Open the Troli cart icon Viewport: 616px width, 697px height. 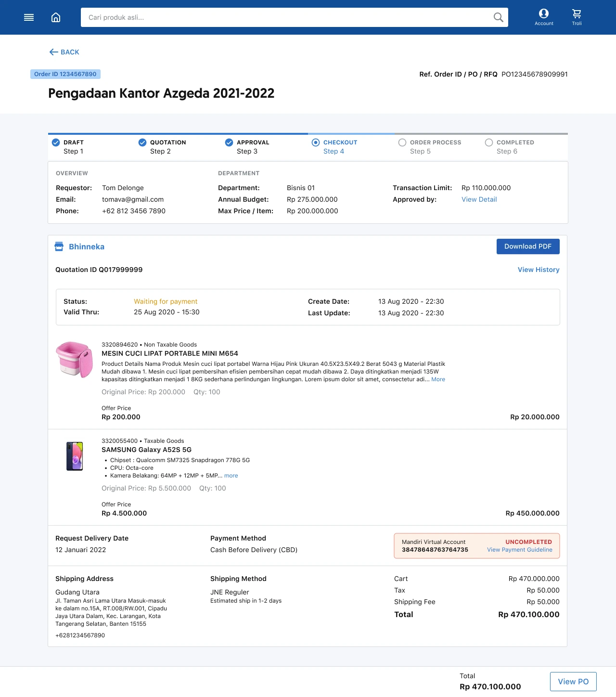(x=577, y=14)
